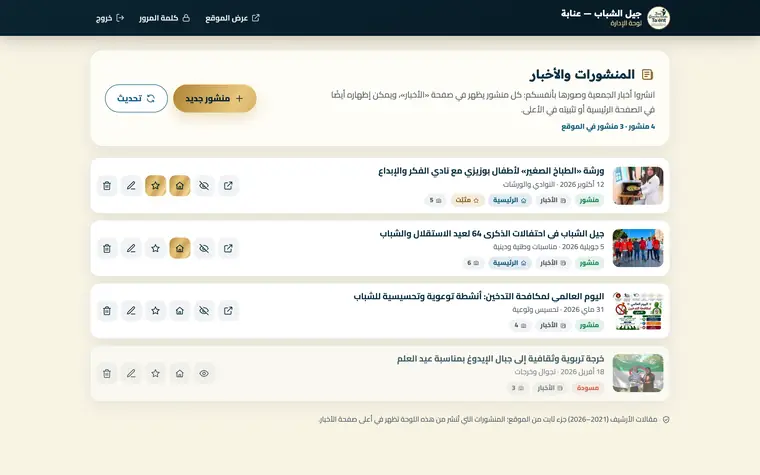Open the مكافحة التدخين poster thumbnail
This screenshot has width=760, height=475.
[x=638, y=311]
